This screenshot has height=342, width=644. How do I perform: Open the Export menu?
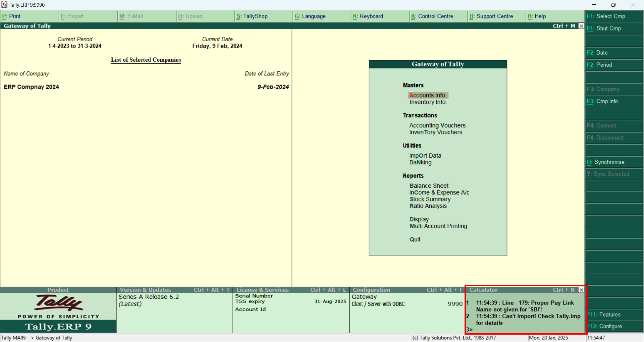tap(89, 16)
